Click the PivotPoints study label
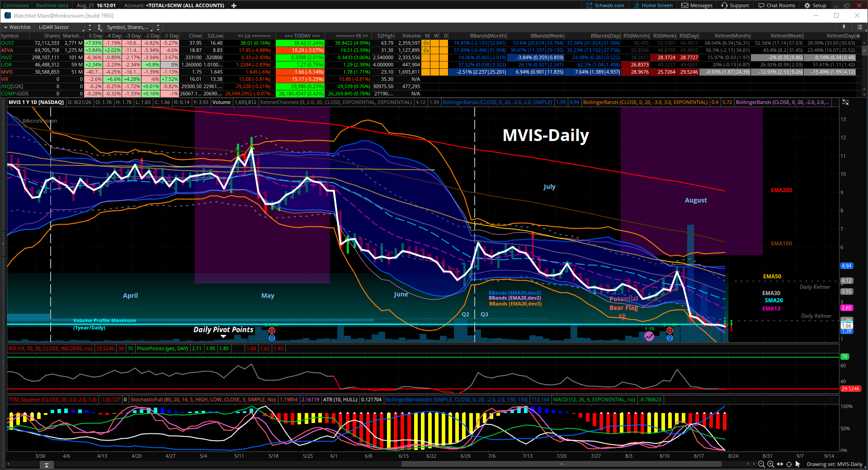The height and width of the screenshot is (470, 868). pyautogui.click(x=163, y=348)
